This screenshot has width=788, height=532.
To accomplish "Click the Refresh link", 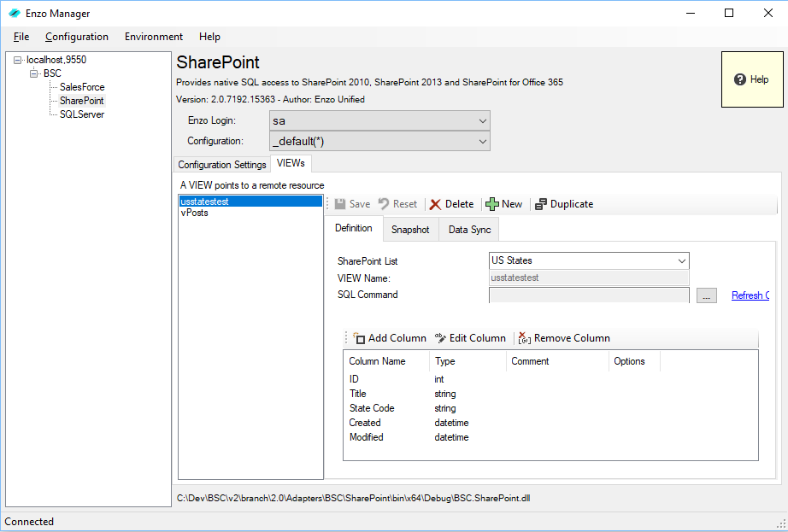I will click(x=750, y=295).
